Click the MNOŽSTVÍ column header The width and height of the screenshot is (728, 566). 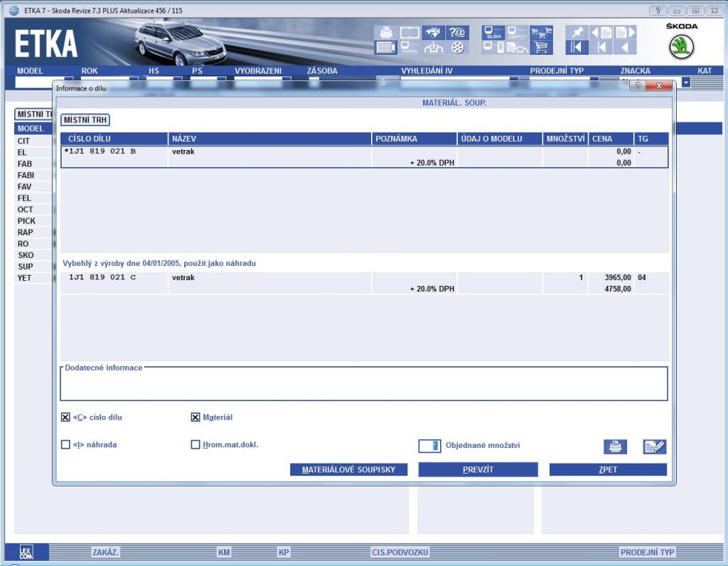[x=565, y=139]
